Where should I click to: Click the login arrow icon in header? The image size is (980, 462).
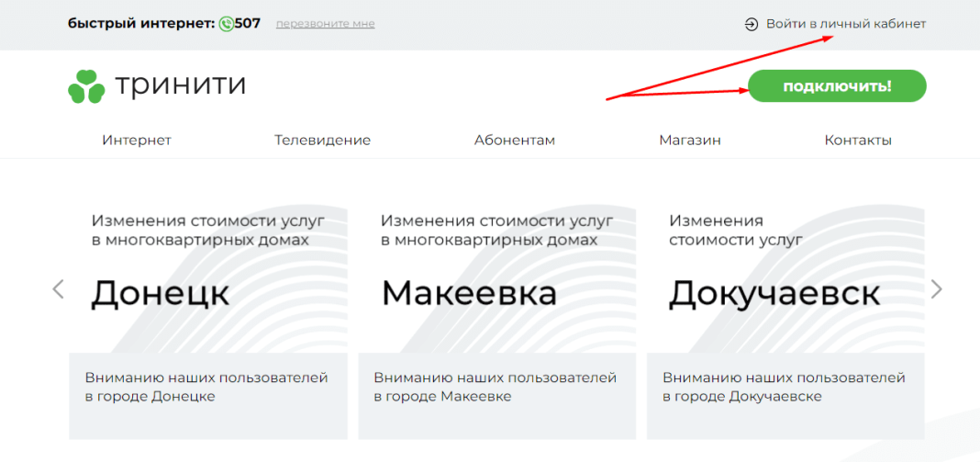click(751, 24)
